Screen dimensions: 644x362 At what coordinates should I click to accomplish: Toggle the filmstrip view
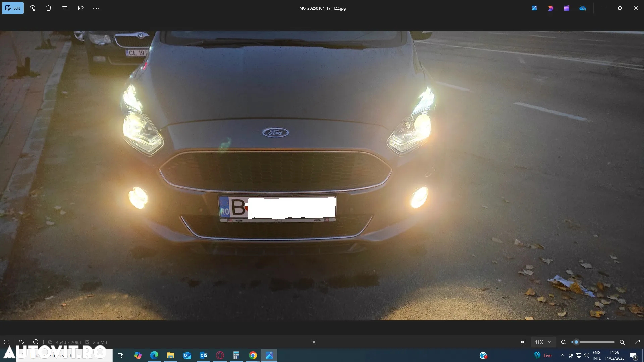7,342
